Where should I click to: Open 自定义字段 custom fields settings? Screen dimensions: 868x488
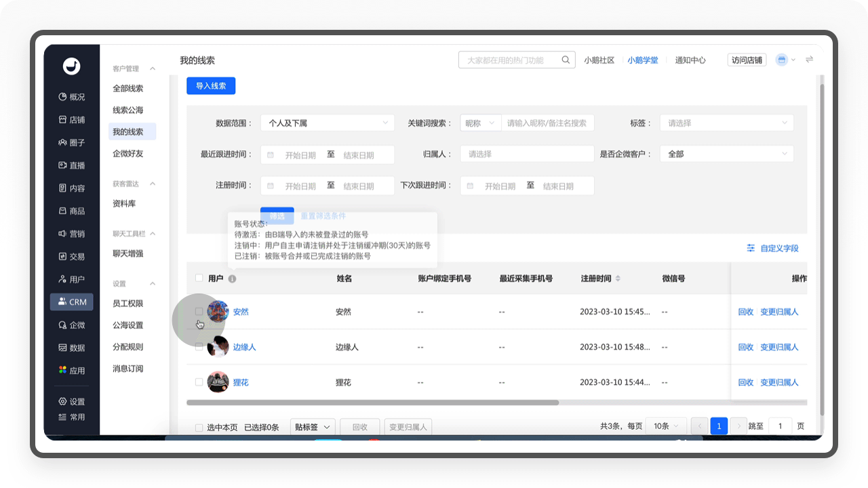point(772,249)
